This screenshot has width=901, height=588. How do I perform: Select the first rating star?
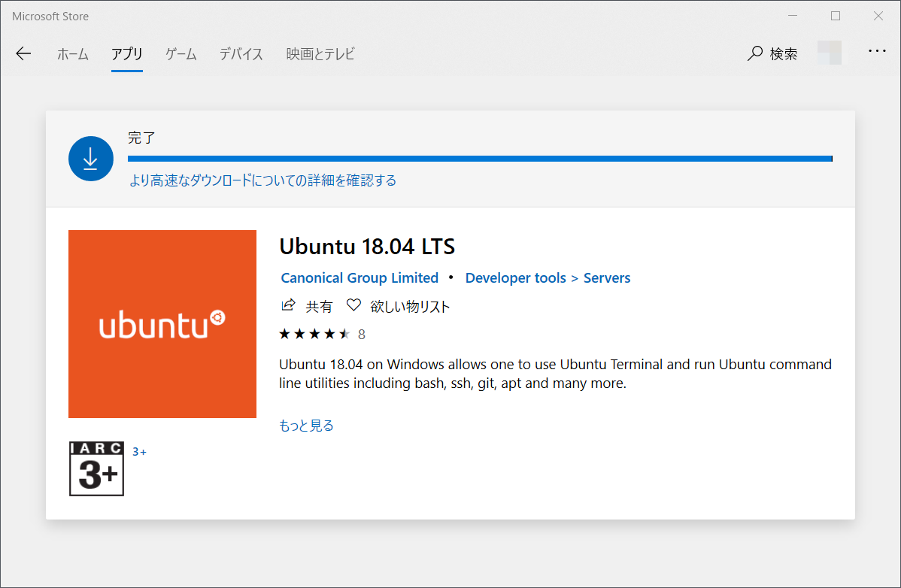click(284, 333)
